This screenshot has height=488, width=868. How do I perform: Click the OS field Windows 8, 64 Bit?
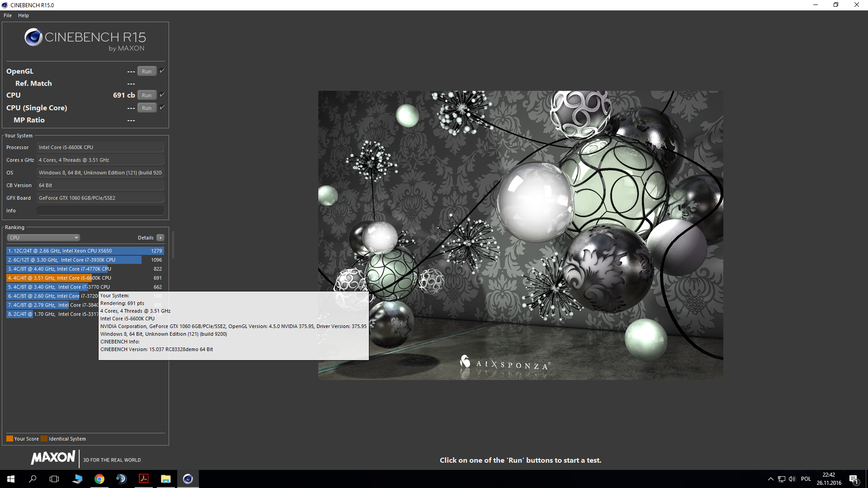coord(100,173)
